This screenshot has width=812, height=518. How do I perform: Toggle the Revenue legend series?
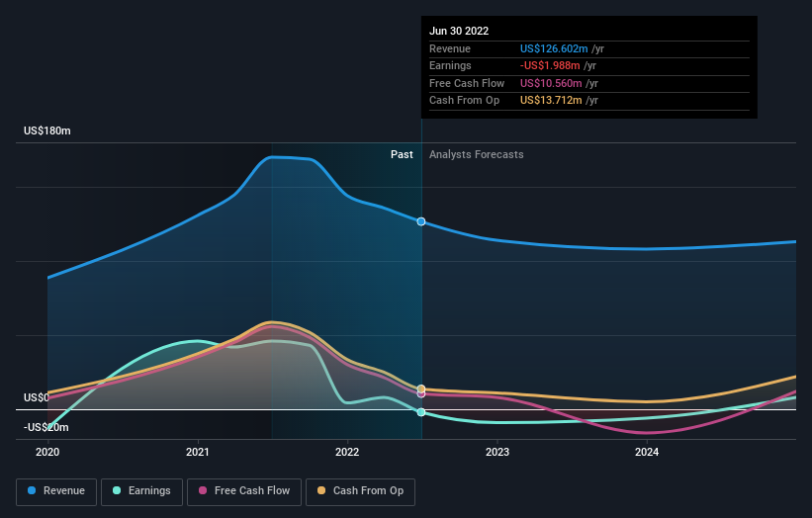56,491
